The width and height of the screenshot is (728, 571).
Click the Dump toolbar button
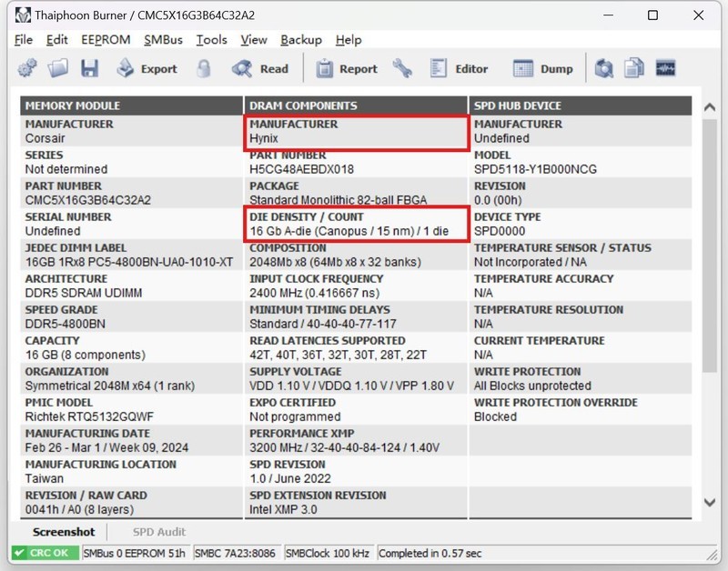543,68
